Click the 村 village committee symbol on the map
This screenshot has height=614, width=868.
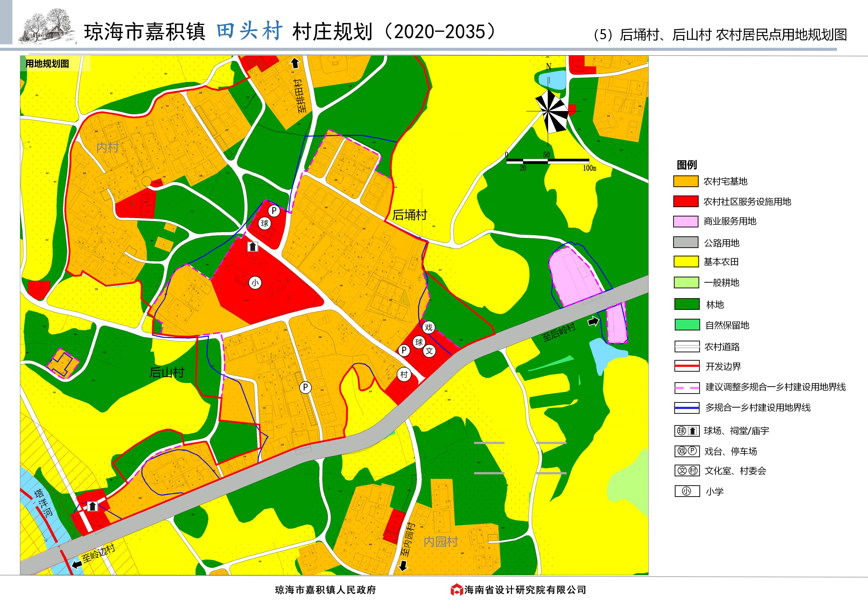click(404, 375)
